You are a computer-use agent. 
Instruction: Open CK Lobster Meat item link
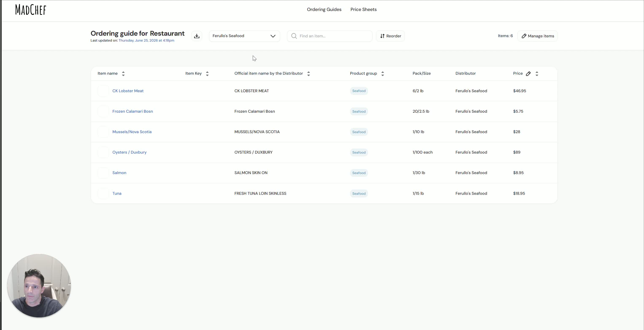click(128, 91)
